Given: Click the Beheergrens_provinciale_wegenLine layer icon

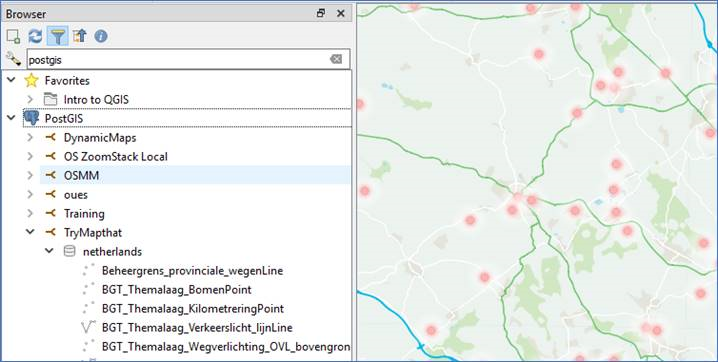Looking at the screenshot, I should click(x=88, y=270).
